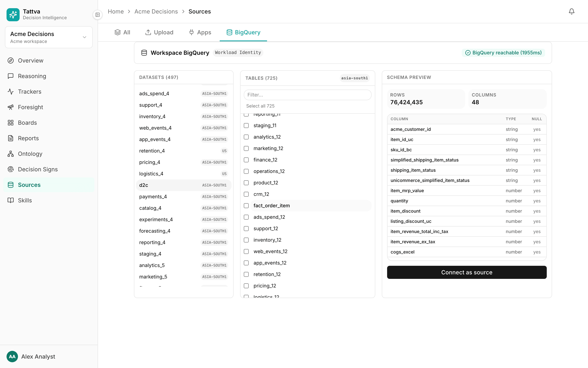This screenshot has width=588, height=368.
Task: Open the payments_4 dataset
Action: [x=184, y=197]
